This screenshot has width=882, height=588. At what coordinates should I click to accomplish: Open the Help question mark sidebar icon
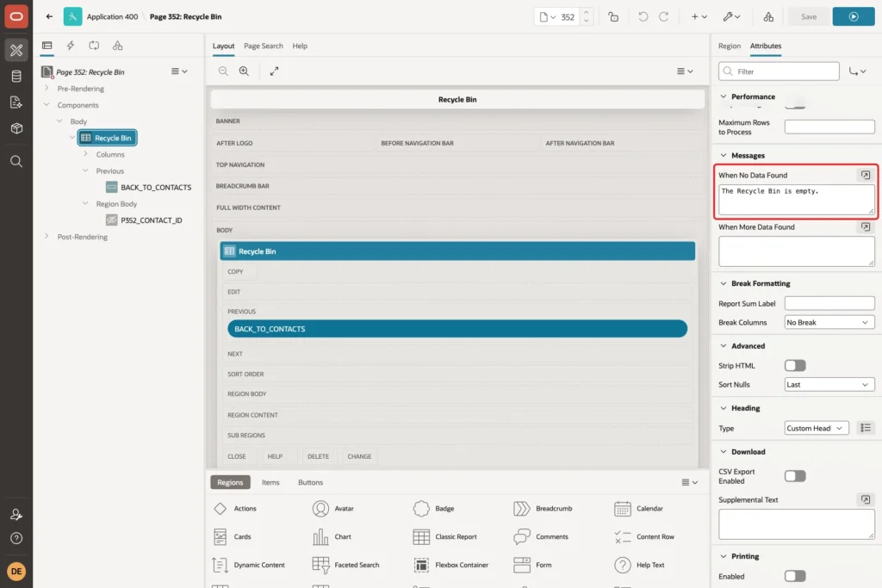click(x=16, y=539)
